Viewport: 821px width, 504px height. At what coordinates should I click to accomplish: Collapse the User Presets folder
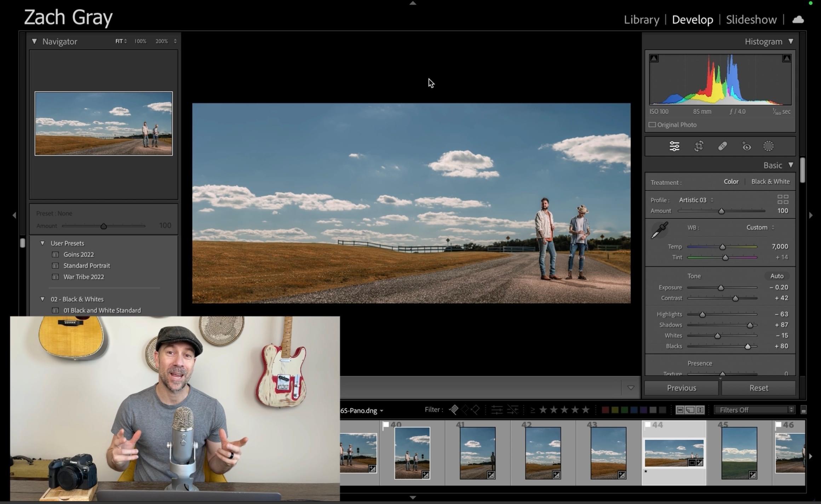tap(42, 243)
